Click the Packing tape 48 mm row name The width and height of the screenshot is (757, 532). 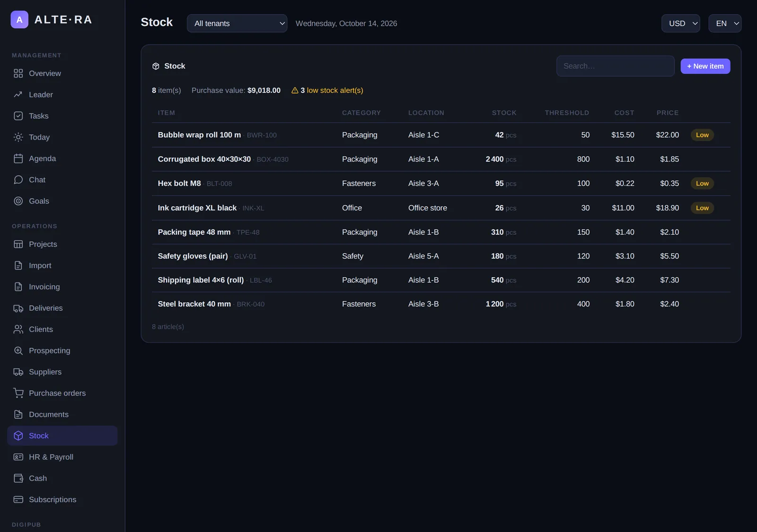pos(194,232)
